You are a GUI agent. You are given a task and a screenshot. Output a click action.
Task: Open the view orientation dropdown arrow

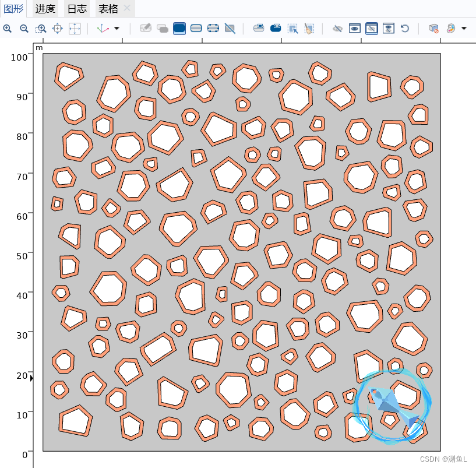pos(115,28)
